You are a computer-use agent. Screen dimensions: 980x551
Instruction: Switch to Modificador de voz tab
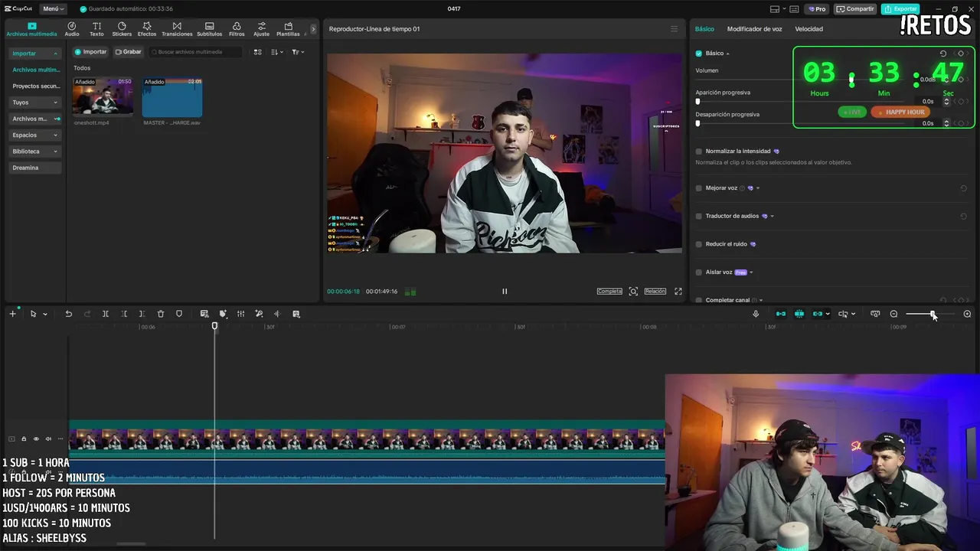click(x=754, y=29)
